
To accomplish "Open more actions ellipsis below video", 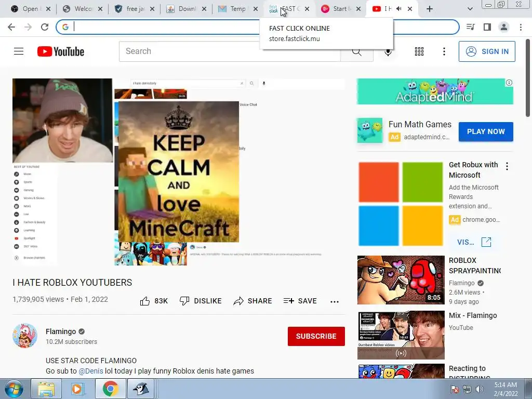I will pos(335,302).
